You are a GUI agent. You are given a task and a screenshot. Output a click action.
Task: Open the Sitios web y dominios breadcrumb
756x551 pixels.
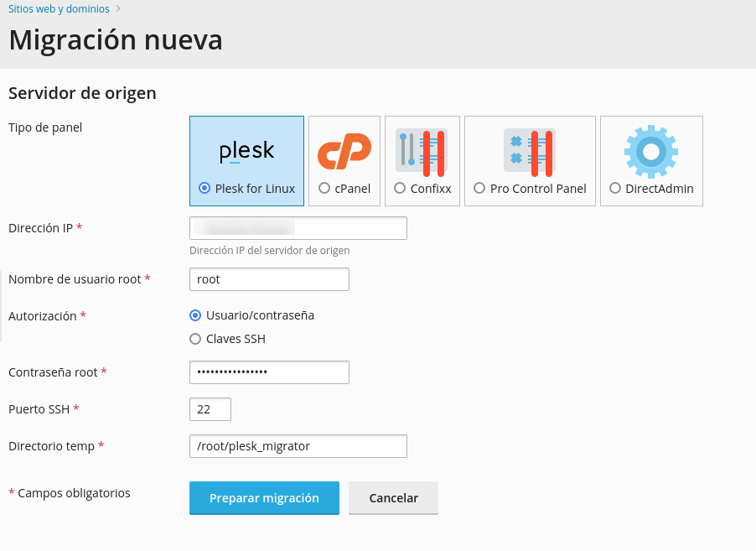click(59, 8)
